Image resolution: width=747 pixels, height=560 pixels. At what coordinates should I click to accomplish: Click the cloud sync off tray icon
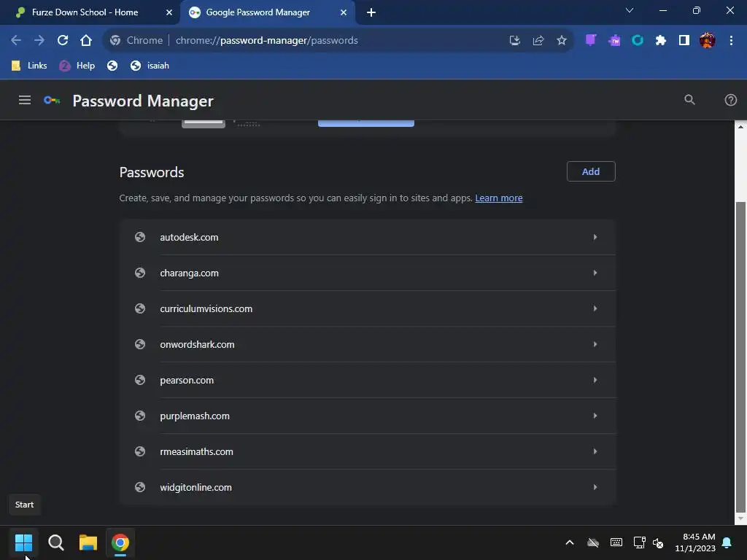592,542
